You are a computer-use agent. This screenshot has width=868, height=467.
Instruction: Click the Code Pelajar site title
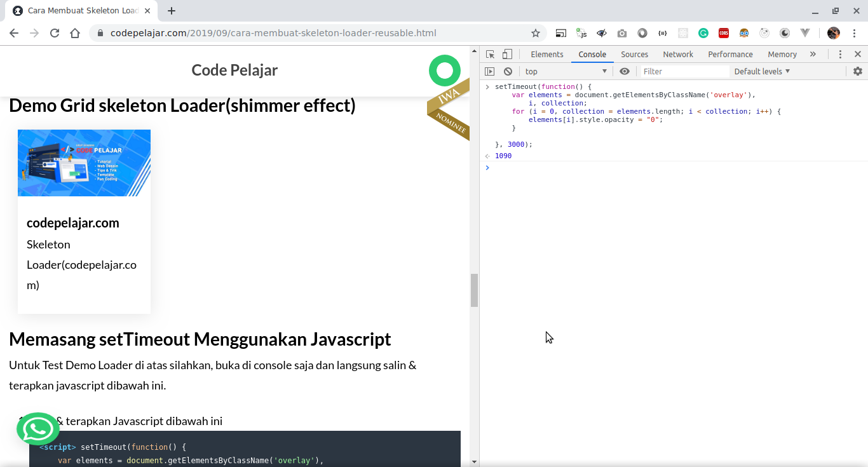click(234, 71)
